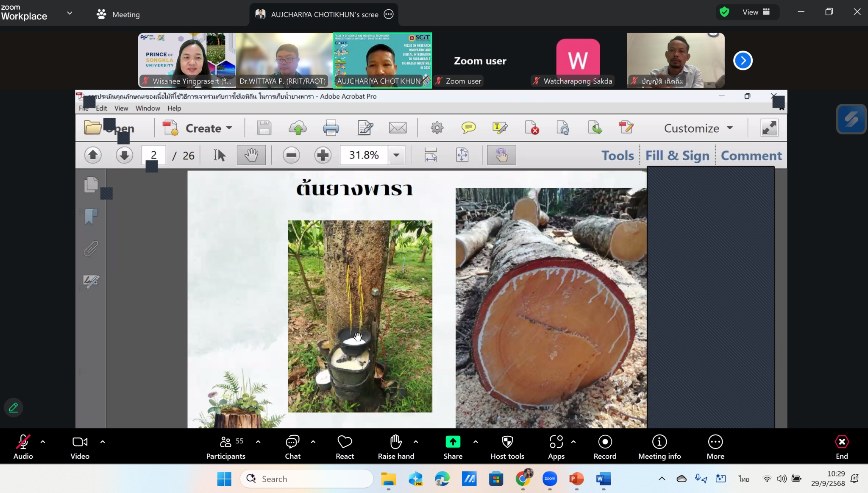Click the page number input field
Viewport: 868px width, 493px height.
coord(153,155)
